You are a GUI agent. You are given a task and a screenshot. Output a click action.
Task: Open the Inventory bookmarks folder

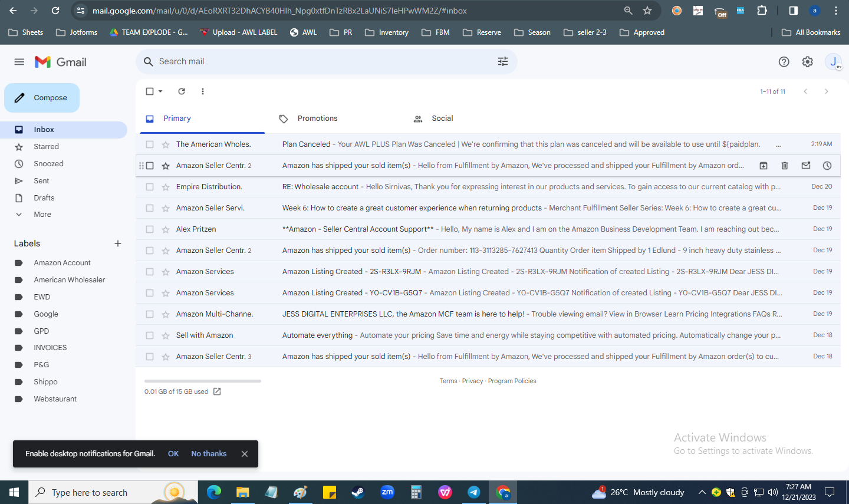click(x=387, y=32)
